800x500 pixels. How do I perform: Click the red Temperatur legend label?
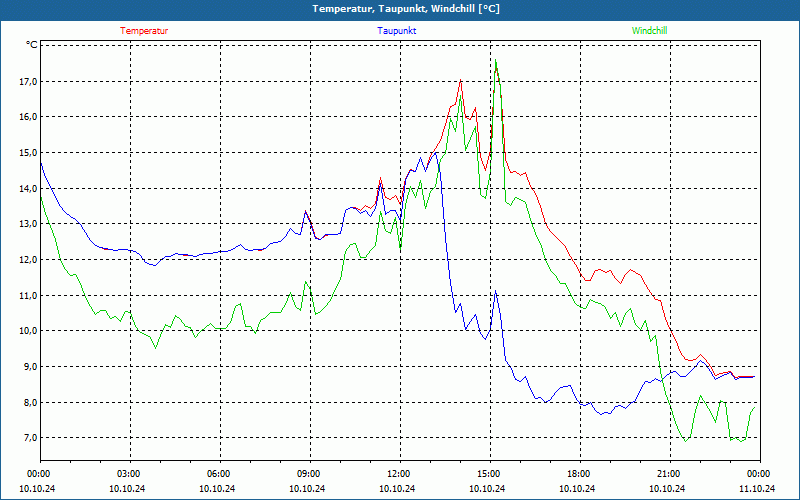tap(144, 31)
